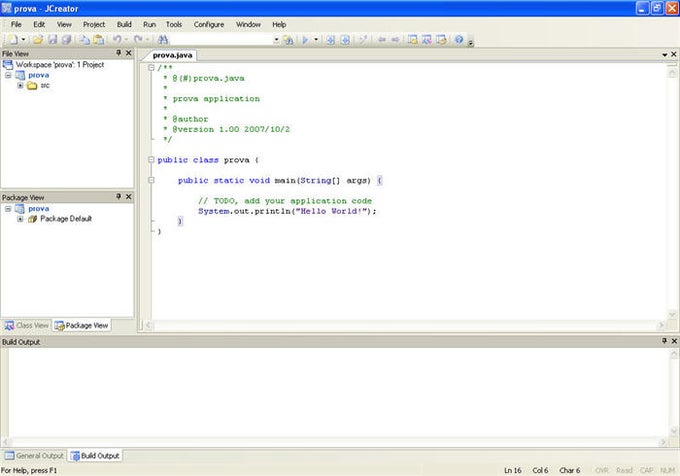Open the Edit menu
680x476 pixels.
coord(39,25)
